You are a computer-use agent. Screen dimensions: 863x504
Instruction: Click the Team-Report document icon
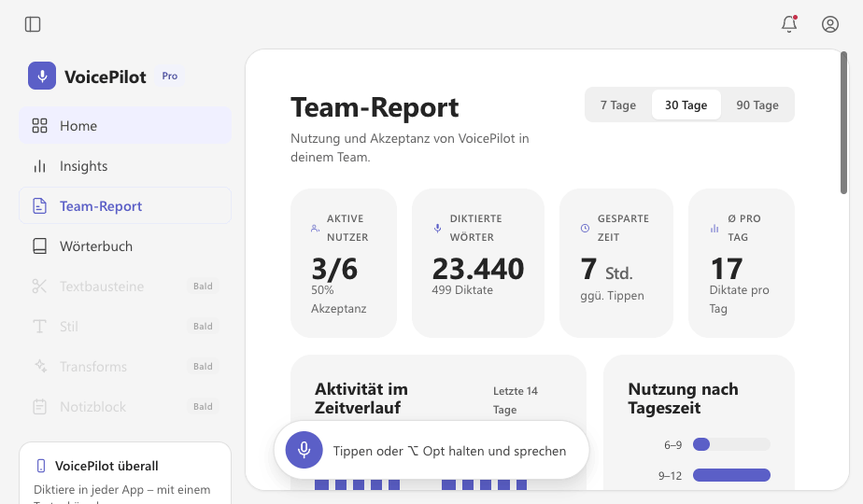click(39, 205)
